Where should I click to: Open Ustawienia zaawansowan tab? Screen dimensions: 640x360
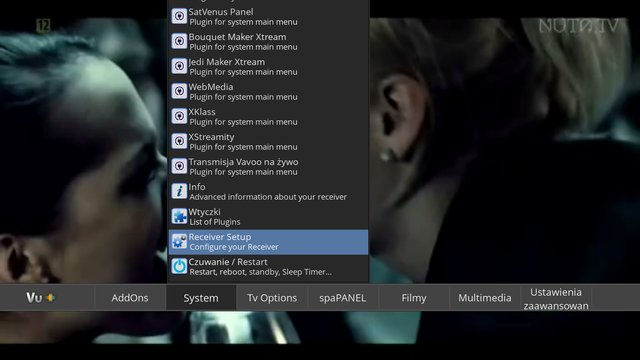click(x=556, y=298)
